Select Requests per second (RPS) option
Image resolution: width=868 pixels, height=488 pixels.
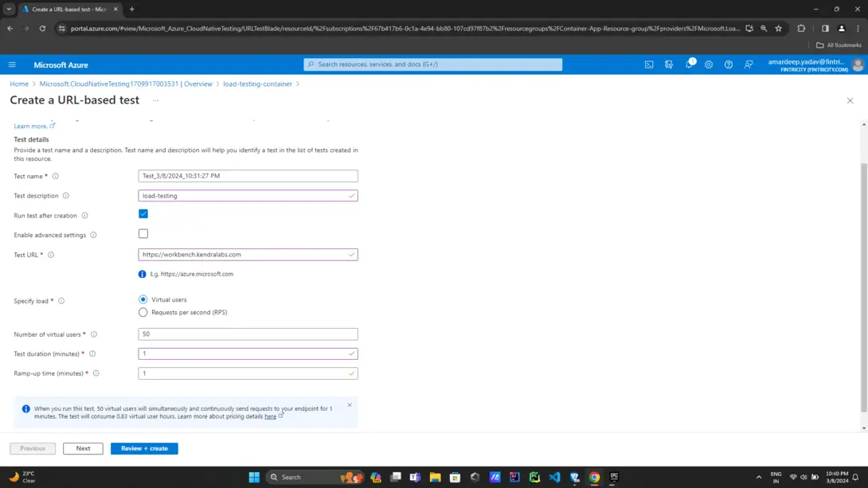143,312
